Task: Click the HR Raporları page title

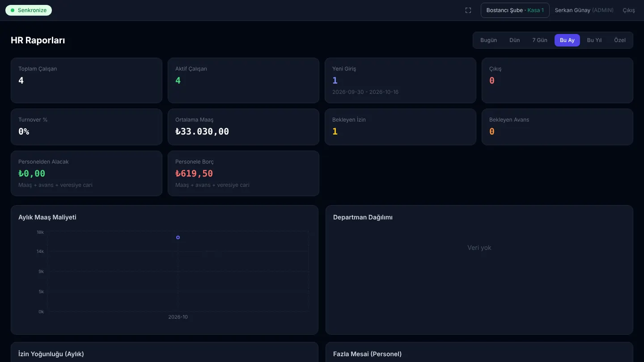Action: click(38, 40)
